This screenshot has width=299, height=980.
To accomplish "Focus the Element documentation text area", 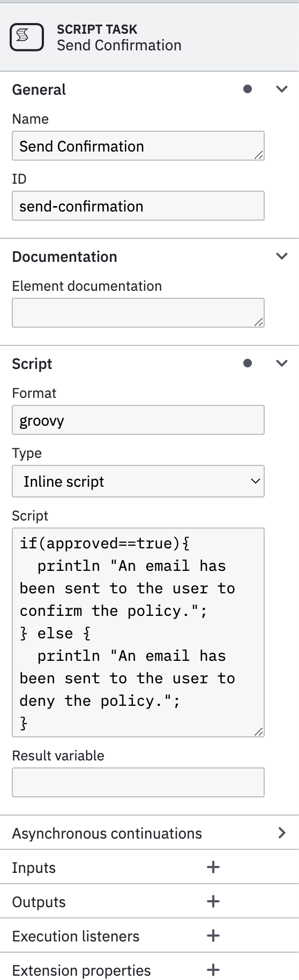I will 138,313.
